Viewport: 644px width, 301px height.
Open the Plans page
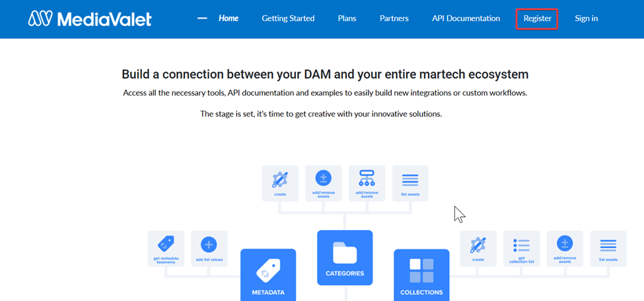click(347, 19)
